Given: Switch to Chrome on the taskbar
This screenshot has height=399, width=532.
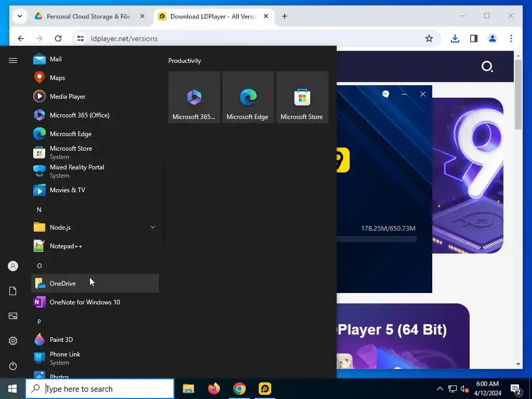Looking at the screenshot, I should (x=239, y=389).
